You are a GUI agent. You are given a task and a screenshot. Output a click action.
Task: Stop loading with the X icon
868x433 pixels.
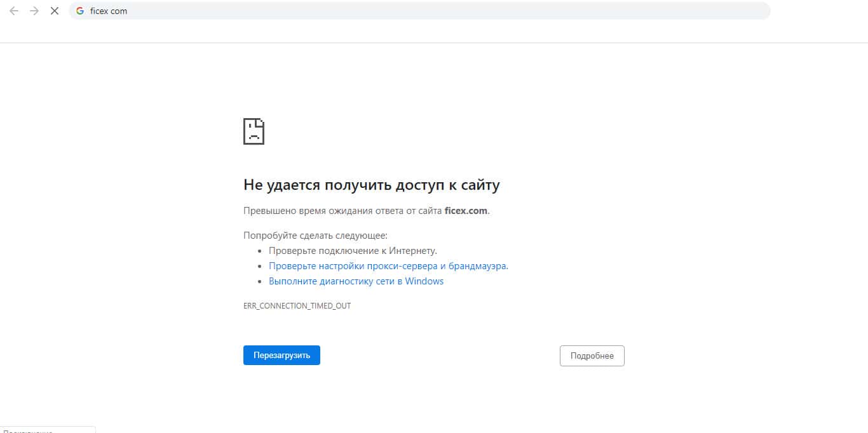(x=55, y=11)
